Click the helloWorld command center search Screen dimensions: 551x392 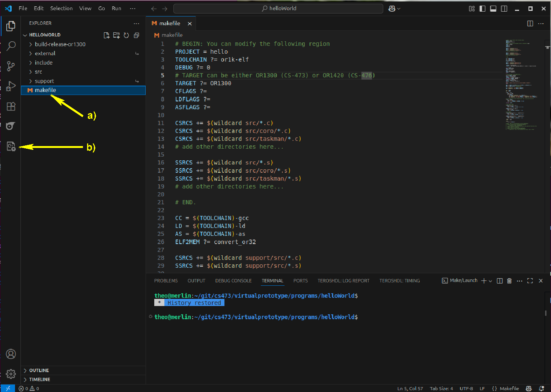pos(278,8)
